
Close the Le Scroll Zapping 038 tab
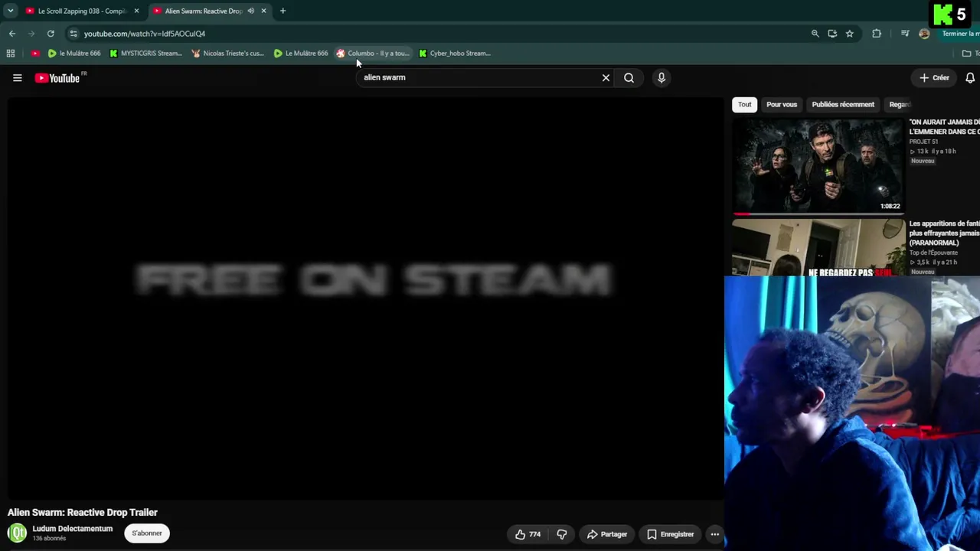tap(136, 11)
